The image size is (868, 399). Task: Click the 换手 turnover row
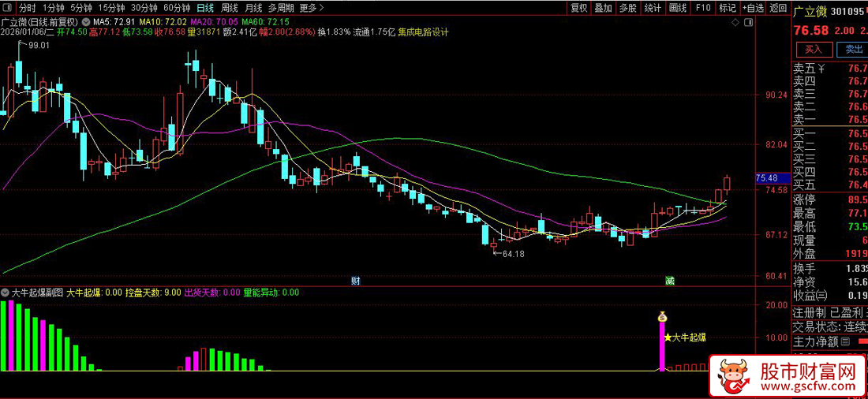[830, 268]
